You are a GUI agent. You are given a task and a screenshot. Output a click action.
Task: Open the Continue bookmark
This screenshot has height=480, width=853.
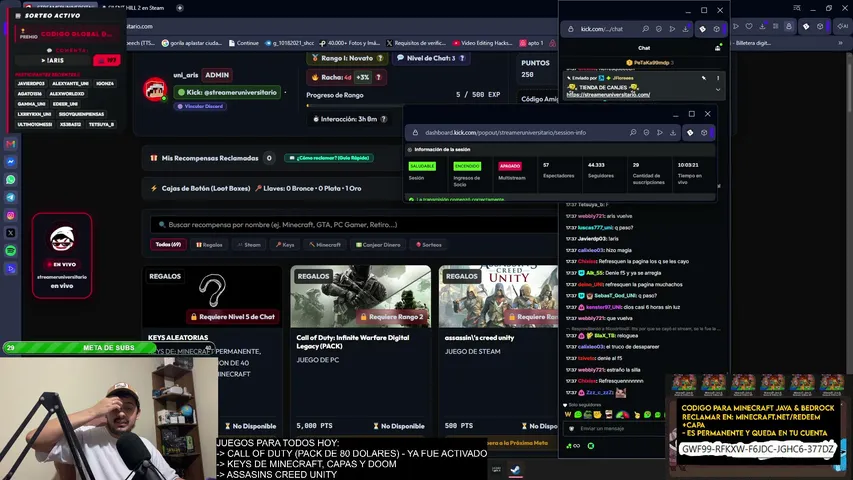(x=243, y=43)
